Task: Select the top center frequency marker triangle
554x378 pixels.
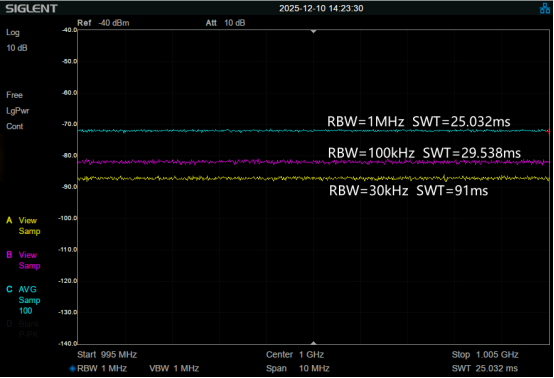Action: pyautogui.click(x=313, y=32)
